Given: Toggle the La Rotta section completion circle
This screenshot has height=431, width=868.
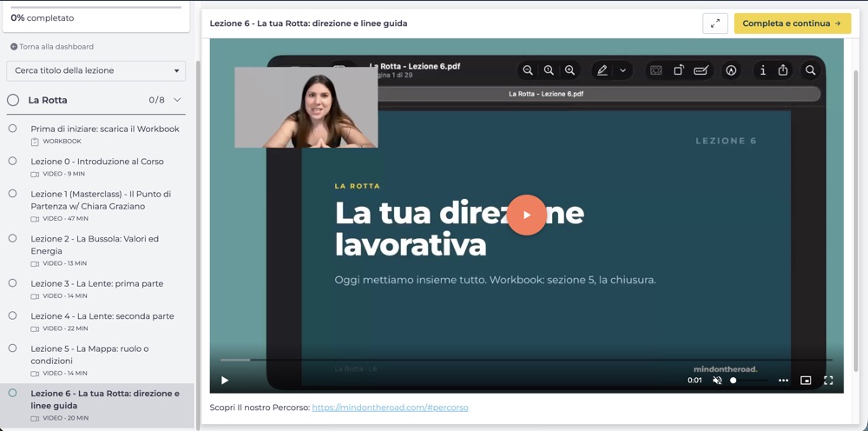Looking at the screenshot, I should [x=13, y=100].
